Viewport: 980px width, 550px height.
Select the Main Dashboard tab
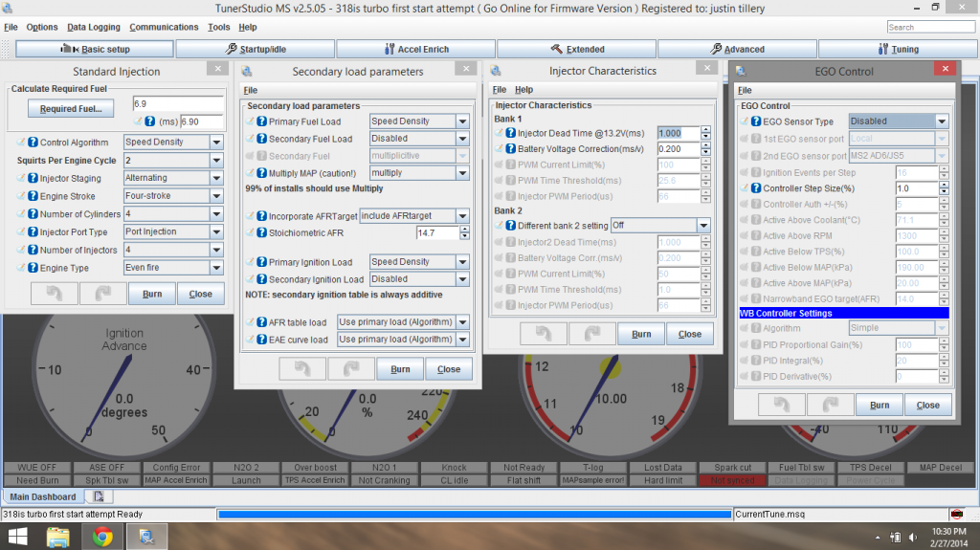tap(42, 496)
